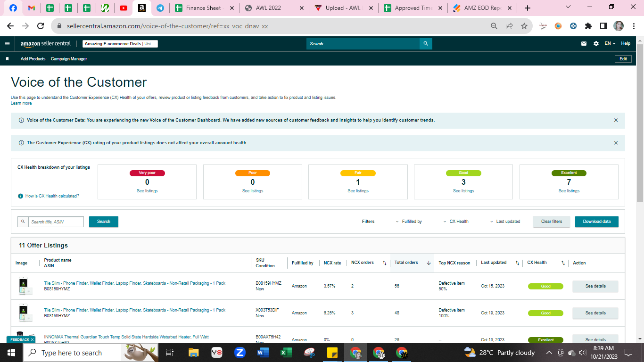This screenshot has height=362, width=644.
Task: See listings under Fair category
Action: coord(358,191)
